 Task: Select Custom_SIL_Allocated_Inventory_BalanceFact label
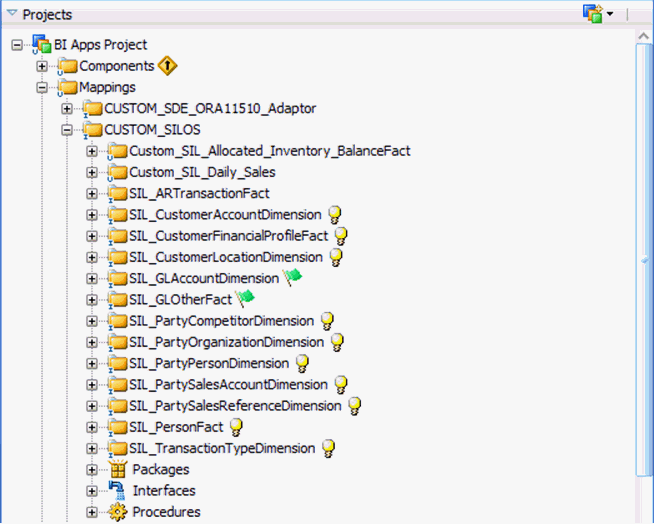(x=270, y=151)
